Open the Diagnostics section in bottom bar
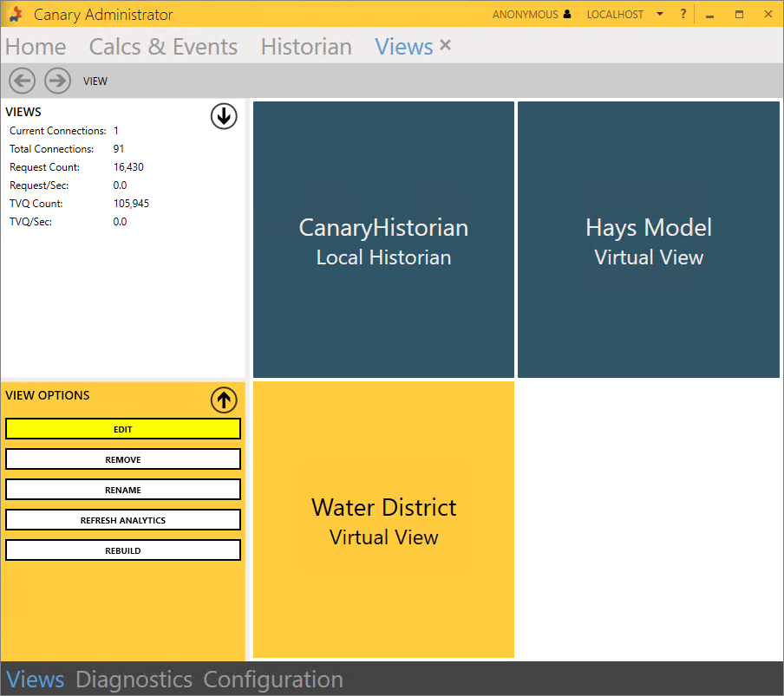Image resolution: width=784 pixels, height=696 pixels. pos(134,680)
